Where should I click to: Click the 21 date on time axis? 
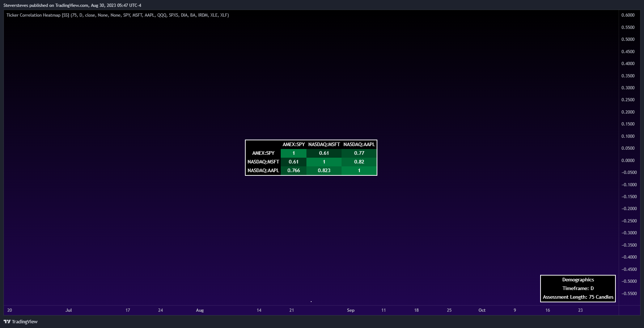(x=292, y=310)
